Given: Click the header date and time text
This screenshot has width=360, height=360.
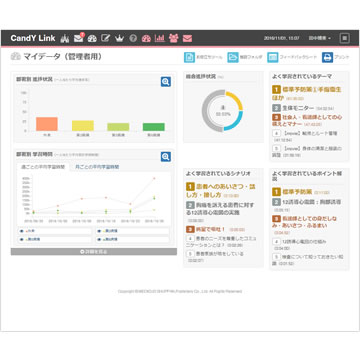Looking at the screenshot, I should click(282, 38).
